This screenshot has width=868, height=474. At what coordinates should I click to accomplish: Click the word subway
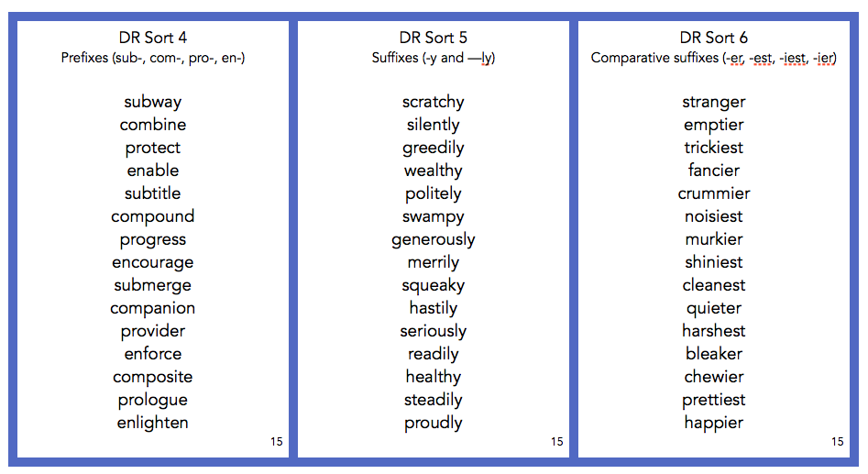pyautogui.click(x=153, y=102)
